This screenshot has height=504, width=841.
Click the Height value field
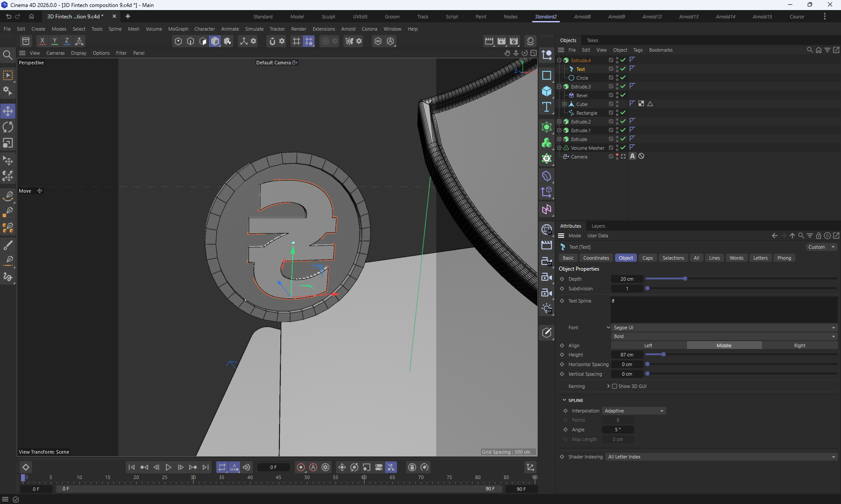pyautogui.click(x=627, y=355)
